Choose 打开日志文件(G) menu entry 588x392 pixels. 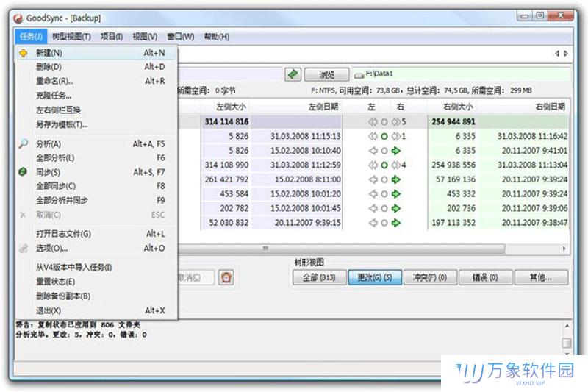97,234
